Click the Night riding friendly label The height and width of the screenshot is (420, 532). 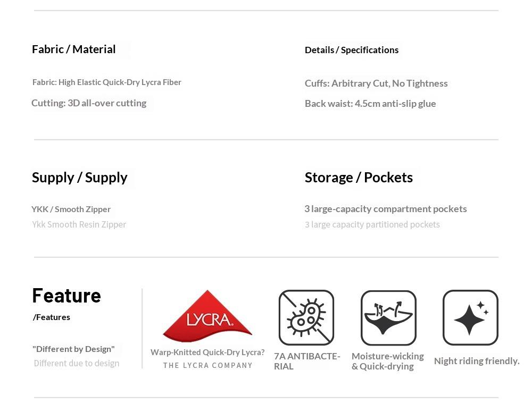point(477,361)
